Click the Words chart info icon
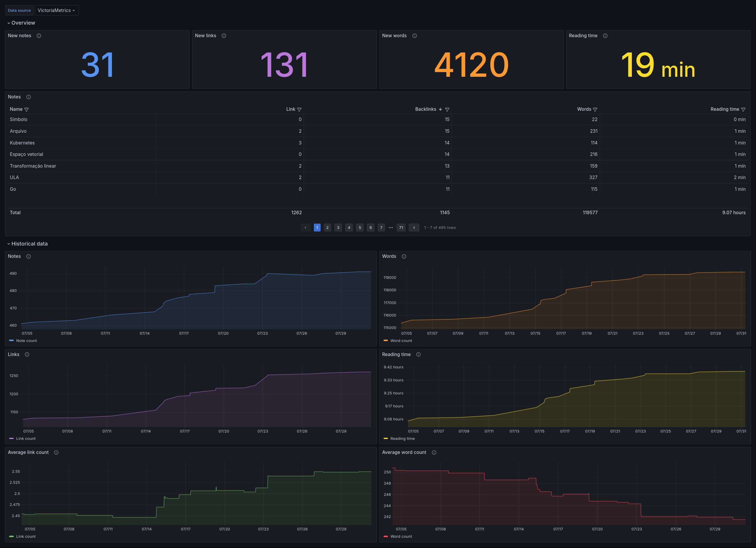Viewport: 756px width, 548px height. coord(404,256)
